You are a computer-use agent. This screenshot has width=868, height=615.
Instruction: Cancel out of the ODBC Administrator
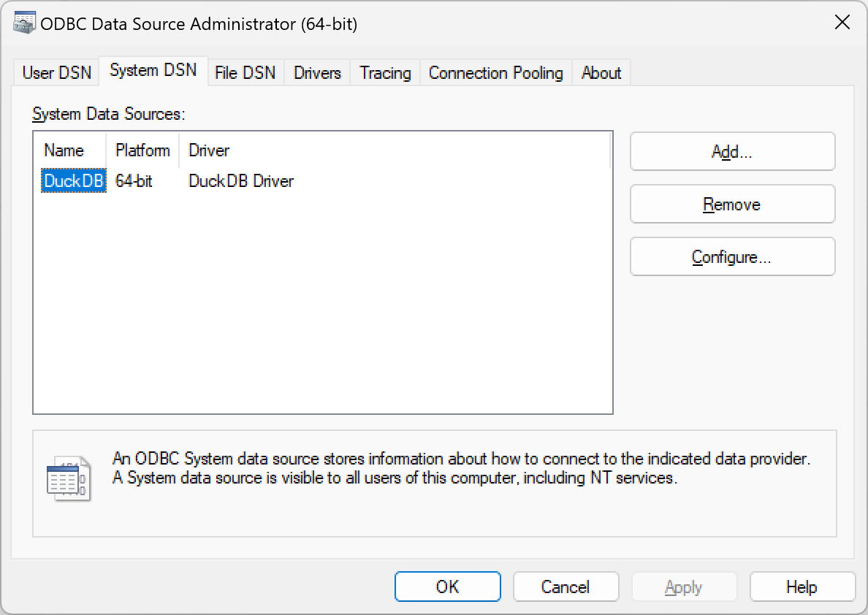[x=566, y=587]
